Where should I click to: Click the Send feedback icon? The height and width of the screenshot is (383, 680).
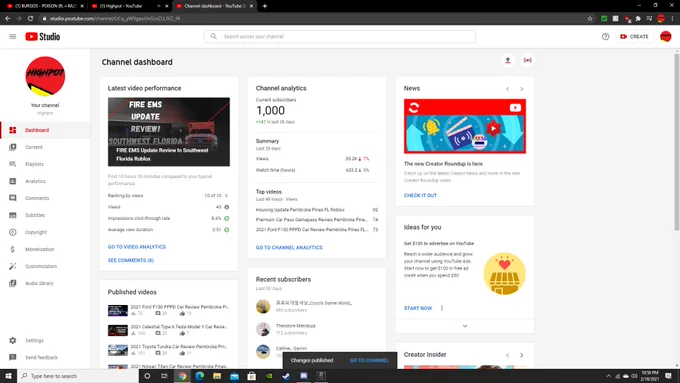point(13,357)
